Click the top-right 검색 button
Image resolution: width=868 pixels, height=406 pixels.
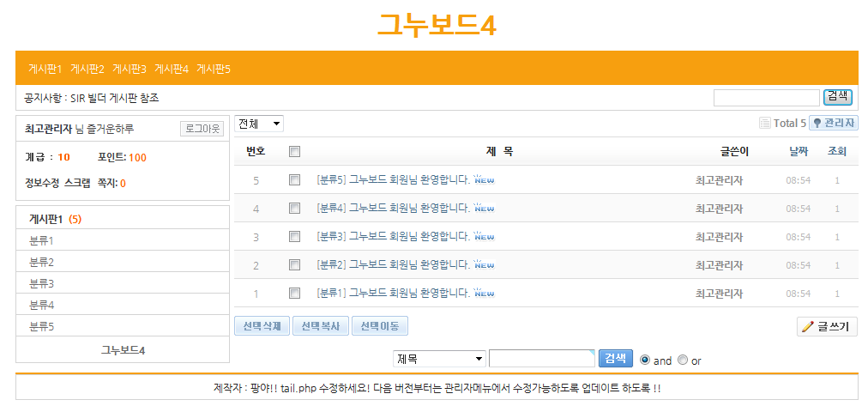(838, 97)
